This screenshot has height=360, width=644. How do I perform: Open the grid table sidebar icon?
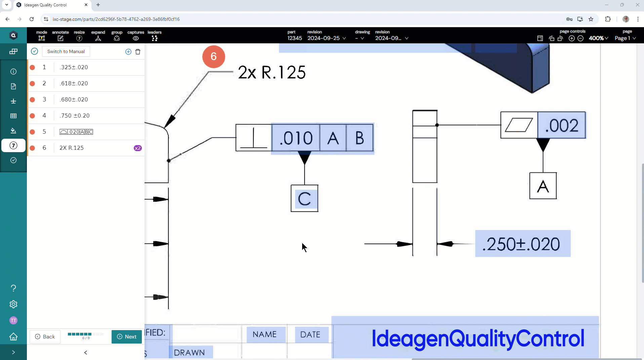tap(13, 116)
